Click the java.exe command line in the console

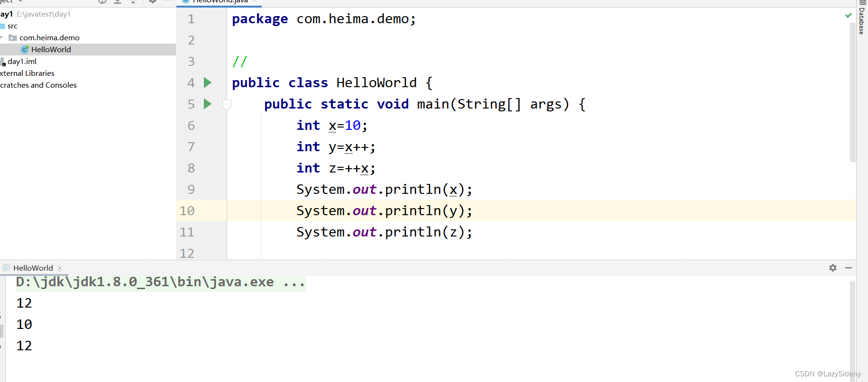pyautogui.click(x=161, y=282)
